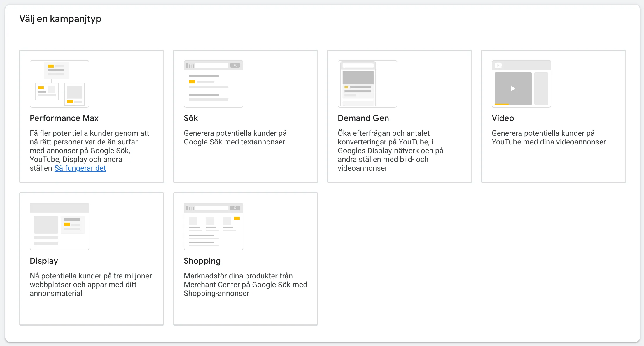Viewport: 644px width, 346px height.
Task: Select the Display campaign card
Action: point(91,259)
